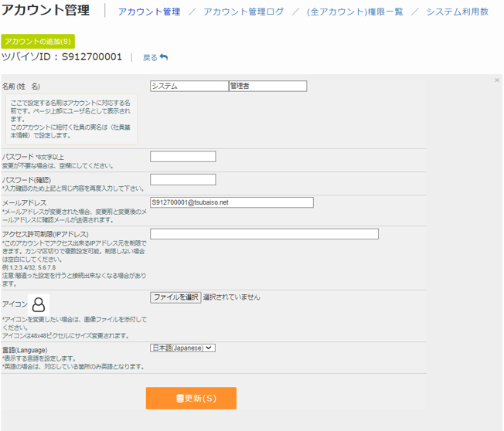Click the 戻る link text
The height and width of the screenshot is (431, 504).
[x=150, y=57]
